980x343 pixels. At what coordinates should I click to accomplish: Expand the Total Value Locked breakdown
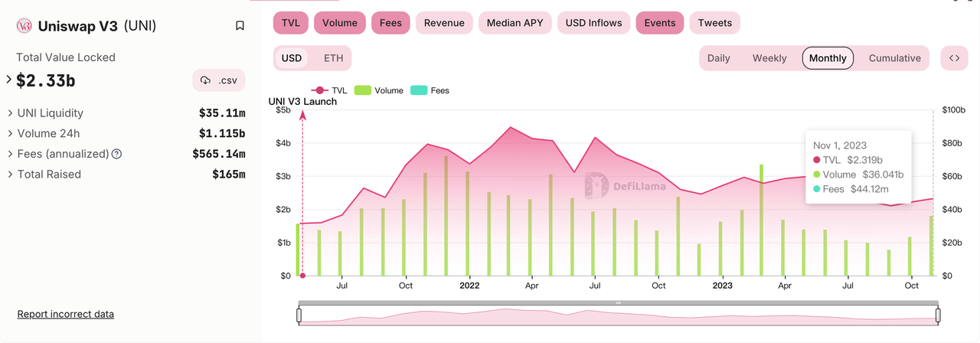coord(9,80)
